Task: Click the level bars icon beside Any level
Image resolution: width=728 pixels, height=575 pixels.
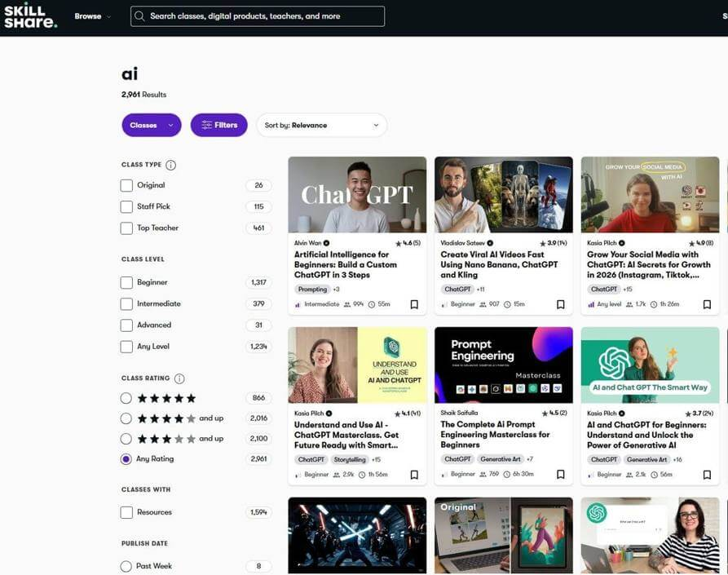Action: (591, 305)
